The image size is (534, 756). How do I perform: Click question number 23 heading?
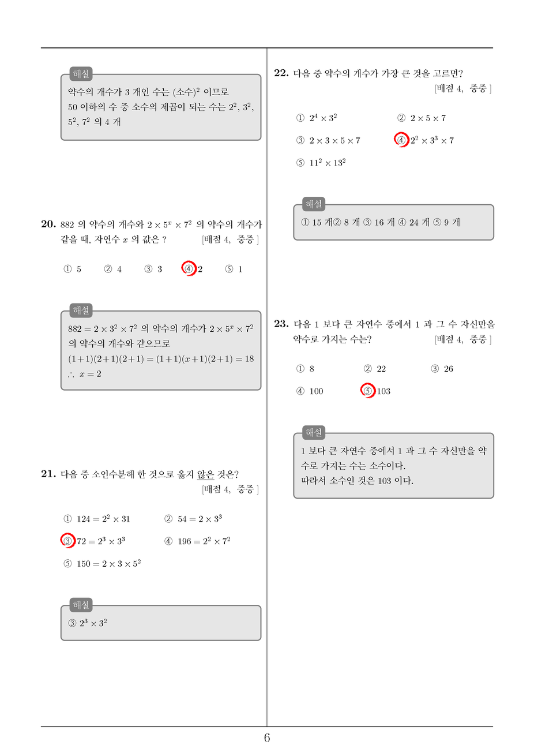[x=281, y=324]
